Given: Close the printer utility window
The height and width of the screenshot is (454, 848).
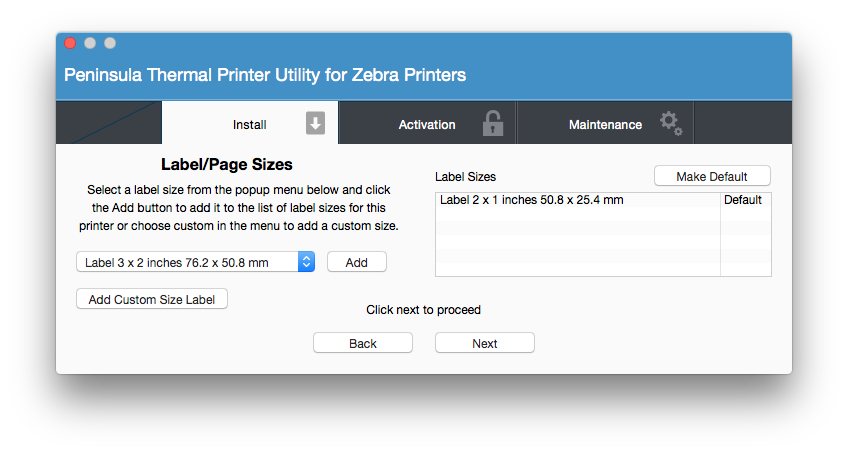Looking at the screenshot, I should click(x=70, y=43).
